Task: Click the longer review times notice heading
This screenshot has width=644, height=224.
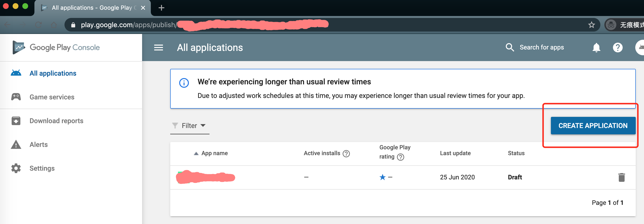Action: [284, 82]
